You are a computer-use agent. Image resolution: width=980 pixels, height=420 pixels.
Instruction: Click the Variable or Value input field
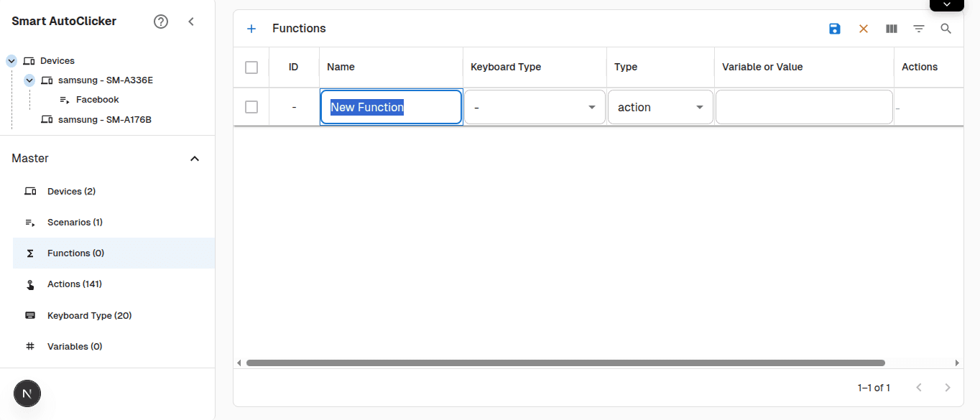(x=803, y=106)
